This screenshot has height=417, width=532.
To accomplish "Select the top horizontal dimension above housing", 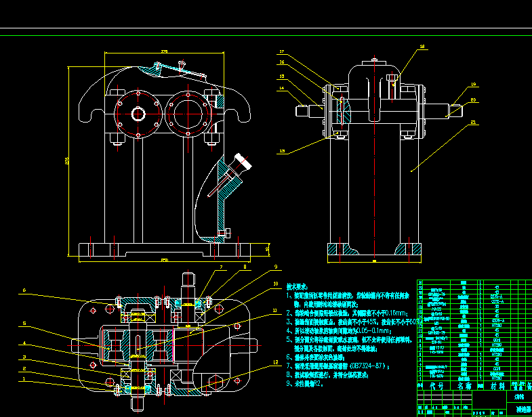I will coord(164,52).
